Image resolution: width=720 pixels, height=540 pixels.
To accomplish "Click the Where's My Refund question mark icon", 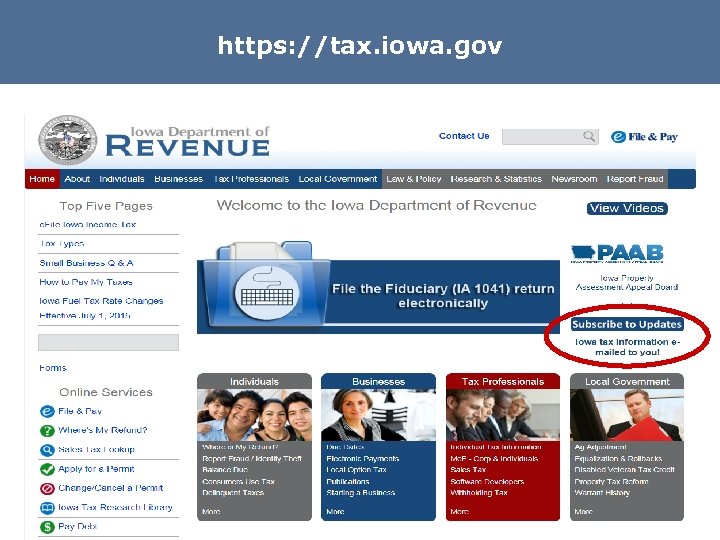I will pyautogui.click(x=47, y=431).
